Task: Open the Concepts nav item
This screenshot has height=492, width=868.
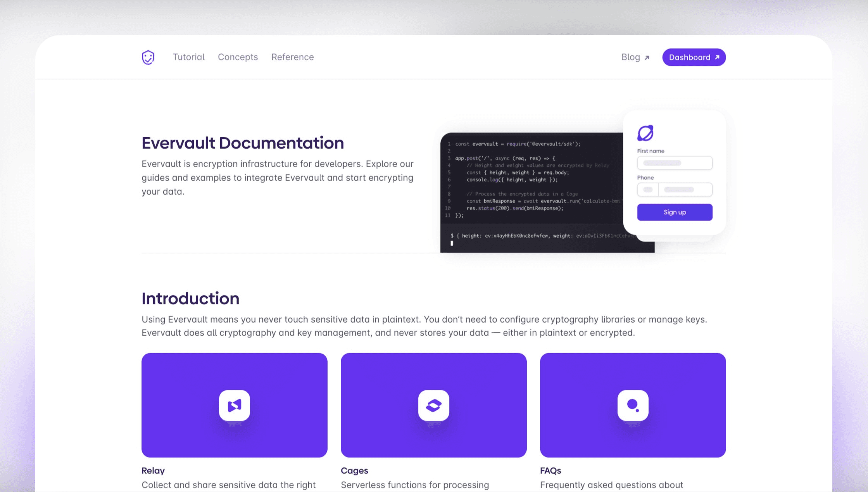Action: point(238,57)
